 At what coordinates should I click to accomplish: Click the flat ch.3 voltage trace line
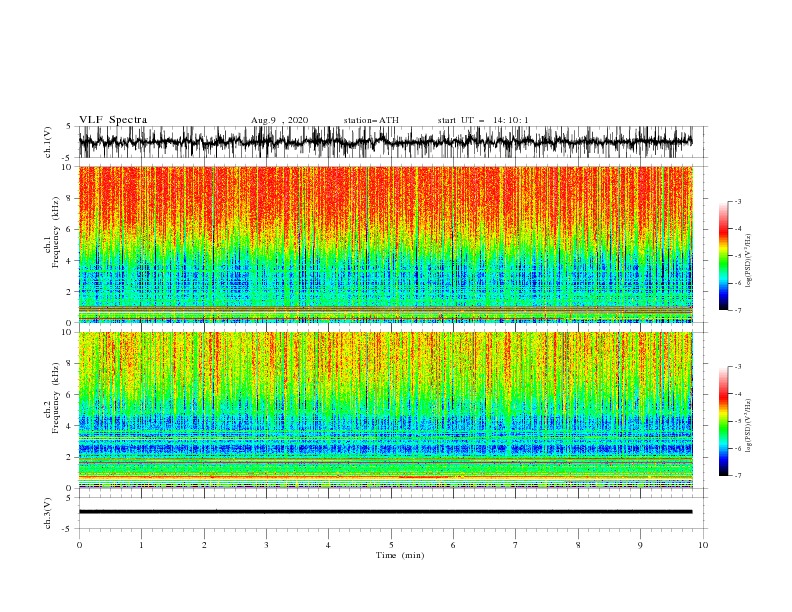coord(385,512)
